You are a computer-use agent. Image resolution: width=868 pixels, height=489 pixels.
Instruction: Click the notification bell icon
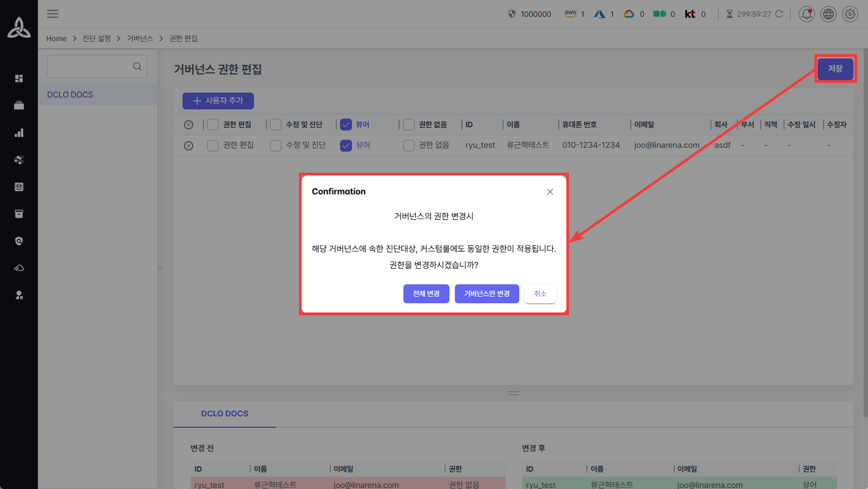(x=806, y=14)
